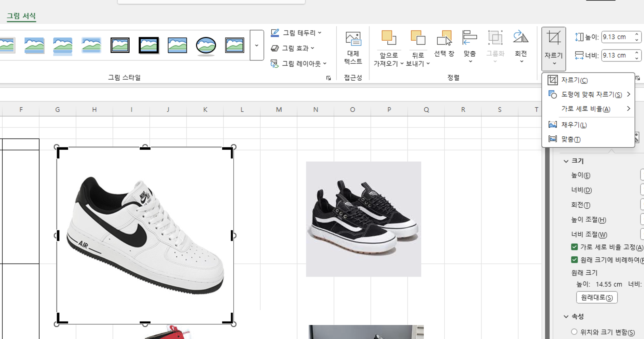Grab the left-middle crop handle
The height and width of the screenshot is (339, 644).
pos(58,236)
